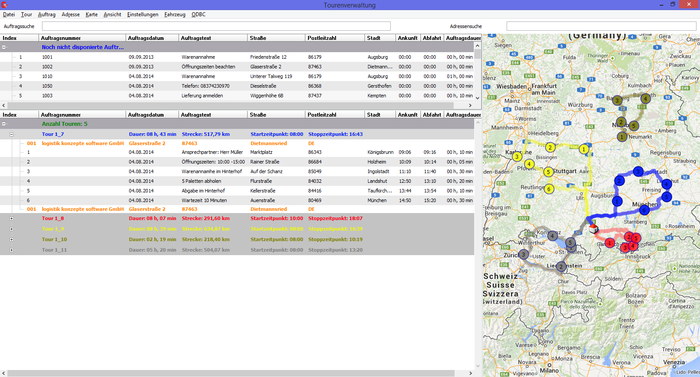Click yellow map marker 6 near Reutlingen

pyautogui.click(x=549, y=189)
